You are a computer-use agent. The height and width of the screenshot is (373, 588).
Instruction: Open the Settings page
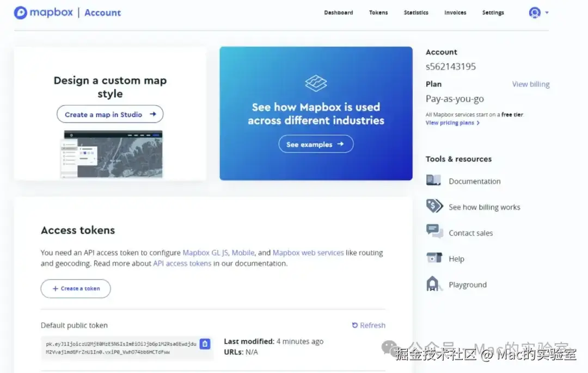[493, 13]
